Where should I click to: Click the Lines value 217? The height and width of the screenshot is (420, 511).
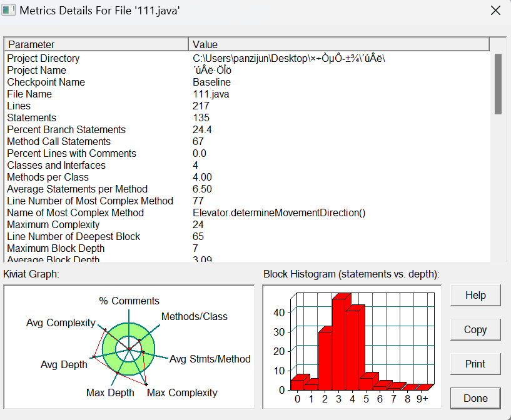point(201,106)
